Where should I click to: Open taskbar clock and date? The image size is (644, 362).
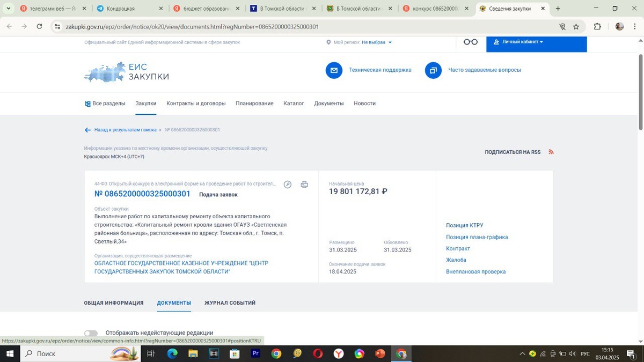[x=607, y=353]
